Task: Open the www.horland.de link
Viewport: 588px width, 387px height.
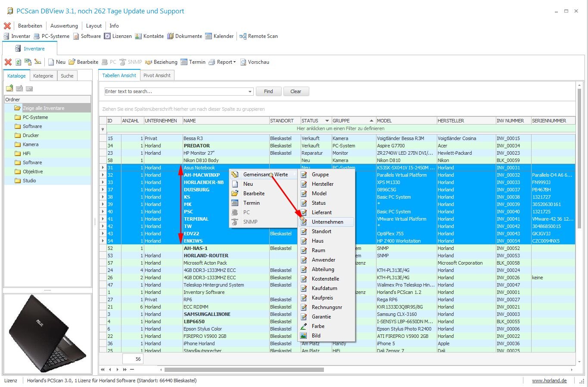Action: [549, 381]
